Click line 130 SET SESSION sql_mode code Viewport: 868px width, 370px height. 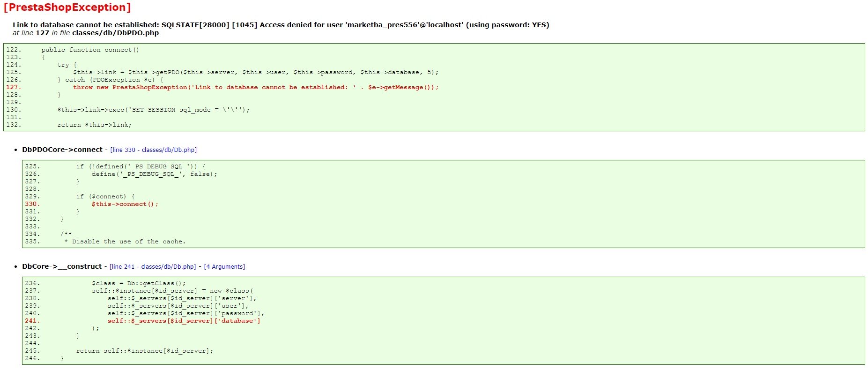click(x=154, y=110)
